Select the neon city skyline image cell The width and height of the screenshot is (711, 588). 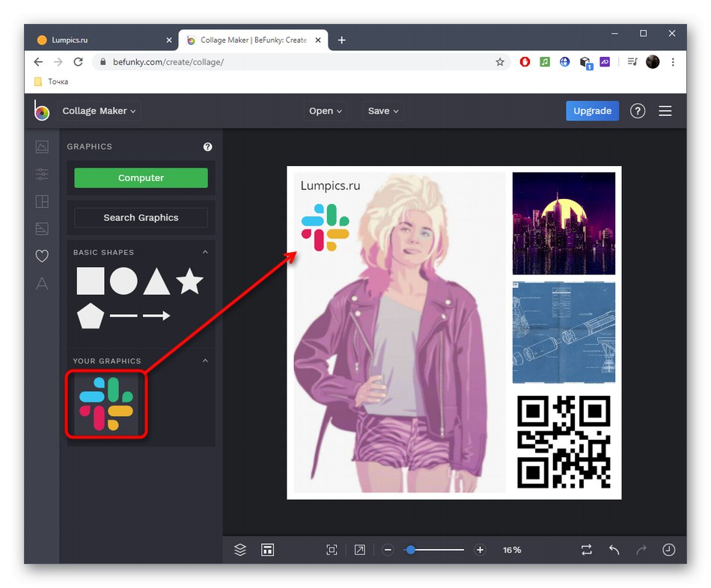tap(564, 224)
